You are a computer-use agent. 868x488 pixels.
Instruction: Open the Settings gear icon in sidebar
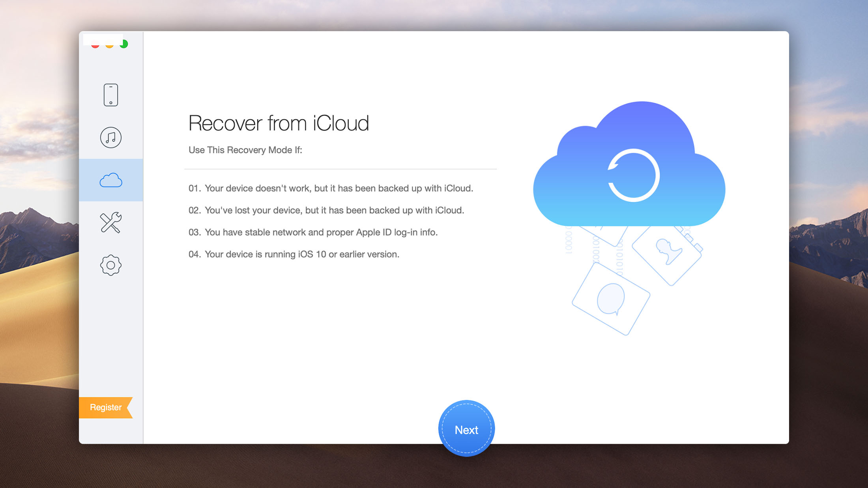click(111, 265)
